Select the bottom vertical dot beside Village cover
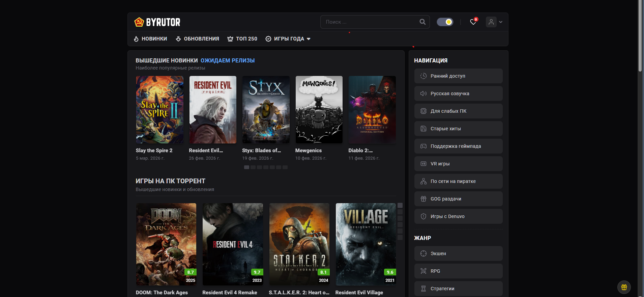 [x=400, y=238]
